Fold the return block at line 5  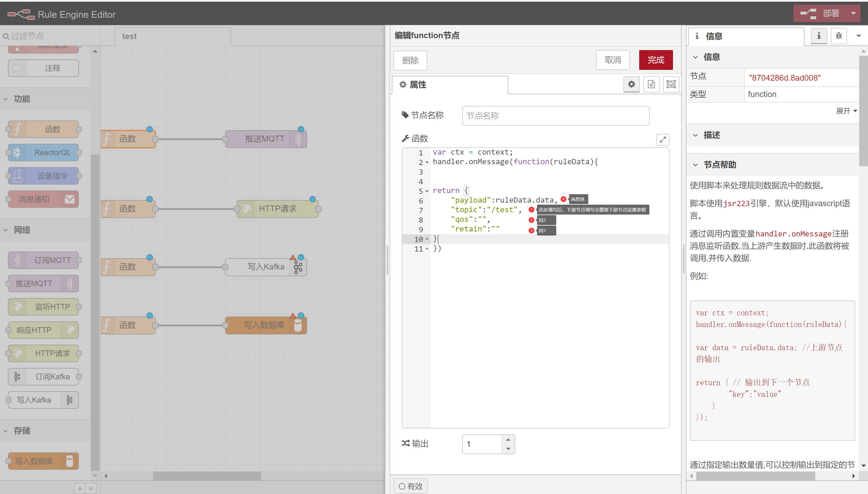pyautogui.click(x=427, y=191)
